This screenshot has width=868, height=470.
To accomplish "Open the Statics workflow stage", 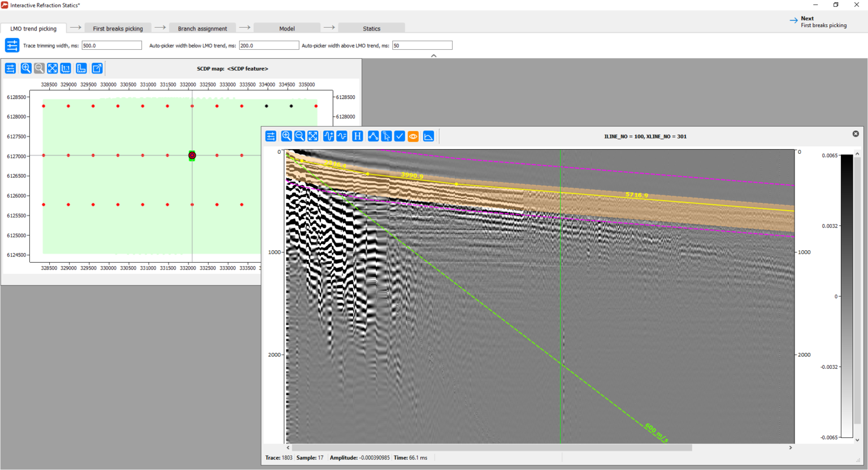I will pyautogui.click(x=371, y=28).
